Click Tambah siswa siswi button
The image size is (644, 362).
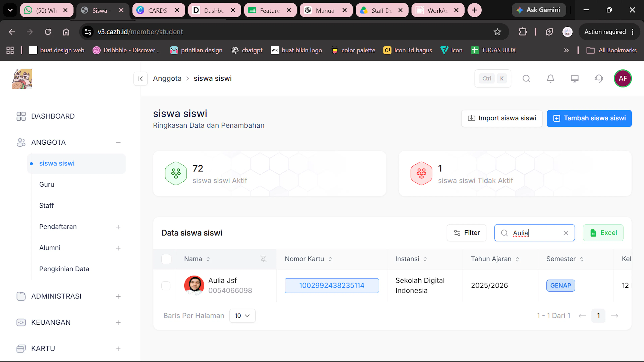click(x=589, y=118)
